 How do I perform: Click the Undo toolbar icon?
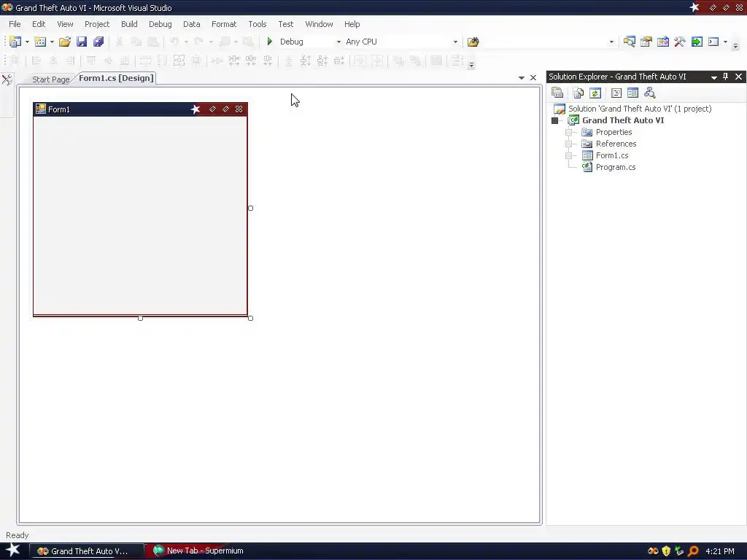pos(175,42)
